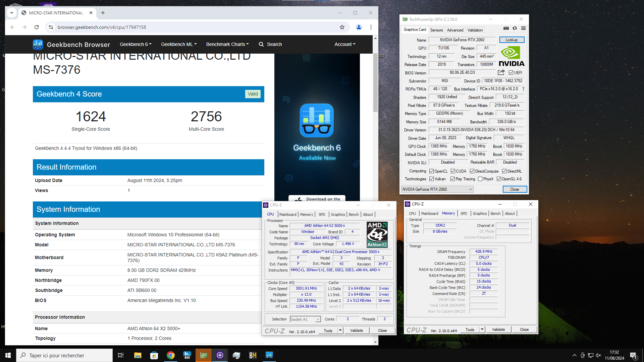Open Chrome tab search chevron

(12, 13)
